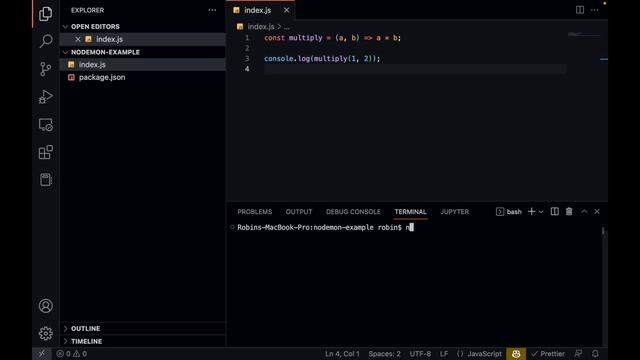This screenshot has width=640, height=360.
Task: Open the notebook icon in activity bar
Action: click(46, 180)
